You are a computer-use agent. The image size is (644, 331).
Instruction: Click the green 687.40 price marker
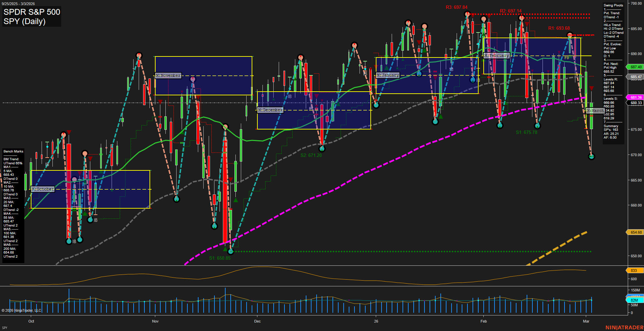pos(635,67)
